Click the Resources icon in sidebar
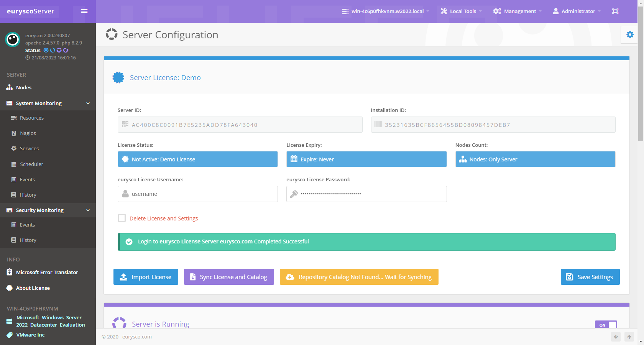Image resolution: width=644 pixels, height=345 pixels. [x=14, y=118]
